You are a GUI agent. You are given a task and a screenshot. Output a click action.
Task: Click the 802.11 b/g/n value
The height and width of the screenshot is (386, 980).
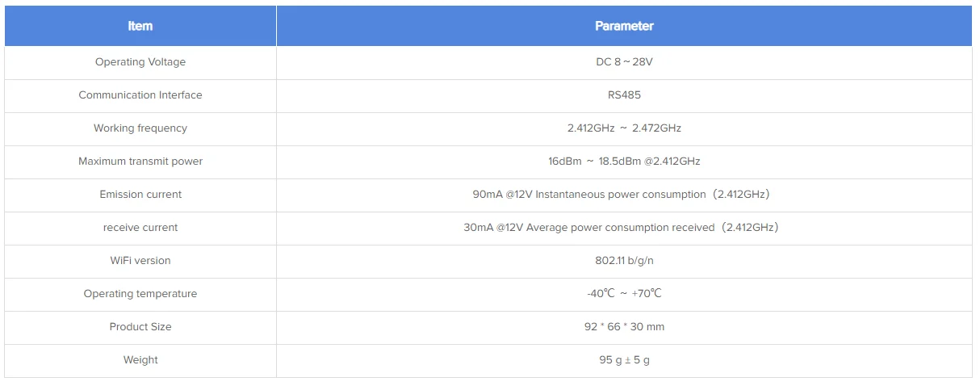[x=624, y=261]
